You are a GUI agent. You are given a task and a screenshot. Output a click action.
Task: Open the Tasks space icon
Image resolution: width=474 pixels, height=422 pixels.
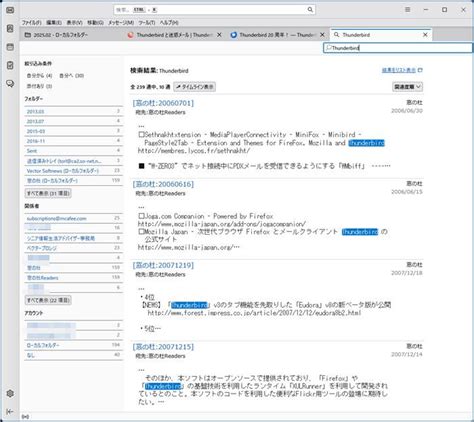(10, 65)
